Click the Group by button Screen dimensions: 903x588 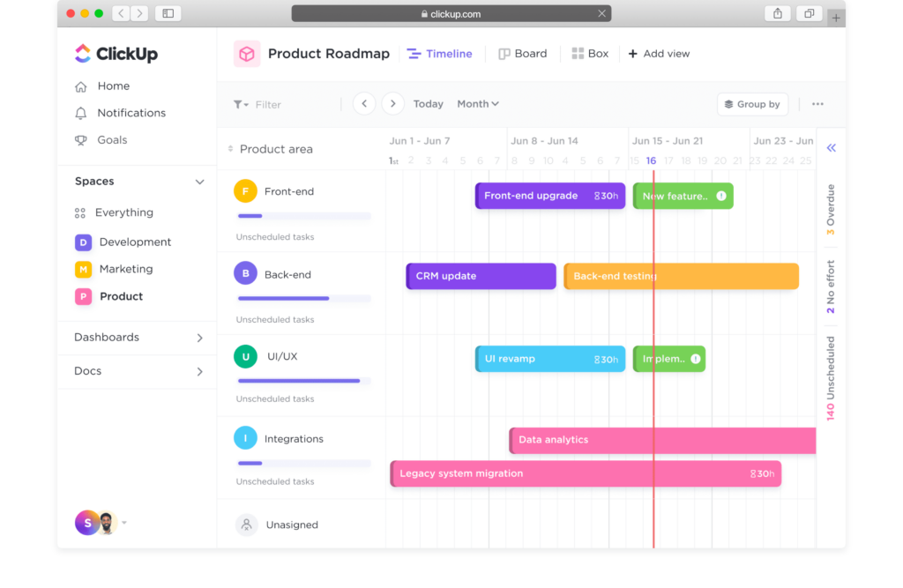(x=752, y=104)
